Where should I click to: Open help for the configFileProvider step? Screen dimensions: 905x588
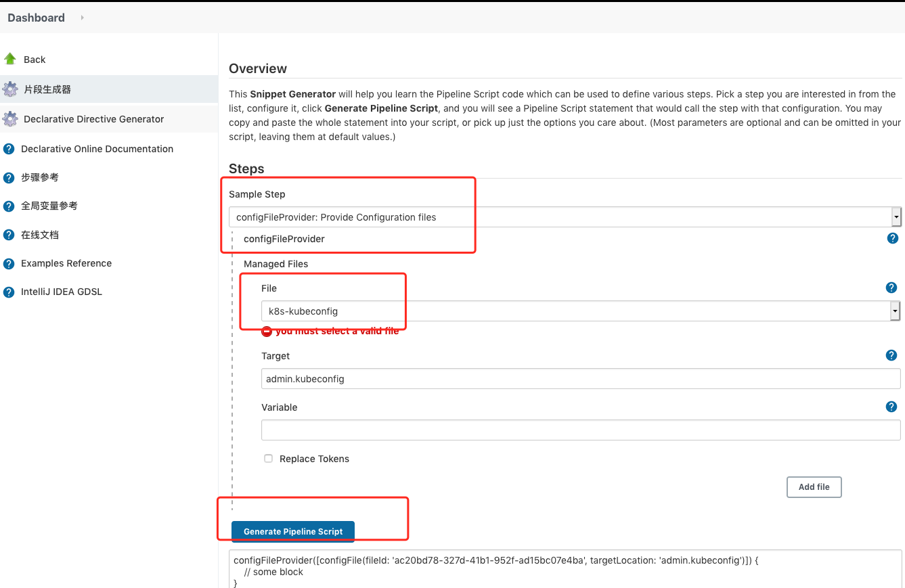pyautogui.click(x=893, y=238)
